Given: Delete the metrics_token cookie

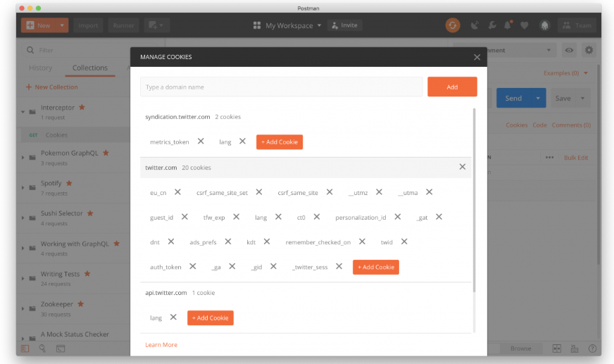Looking at the screenshot, I should coord(201,142).
